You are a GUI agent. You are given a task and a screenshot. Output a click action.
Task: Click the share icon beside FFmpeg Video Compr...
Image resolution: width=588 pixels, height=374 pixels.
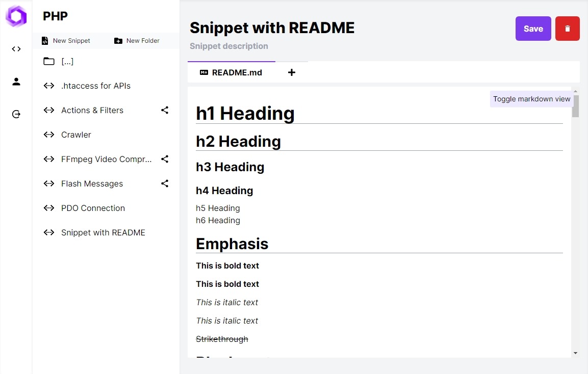[164, 159]
